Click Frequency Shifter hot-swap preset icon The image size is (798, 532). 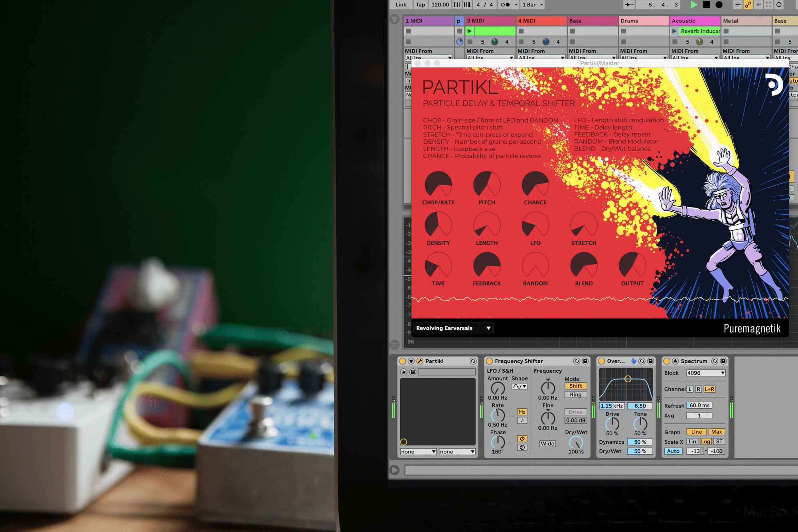tap(577, 361)
